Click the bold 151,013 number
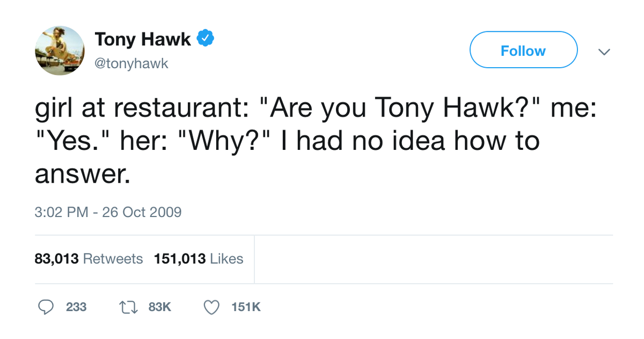The image size is (644, 339). 180,259
